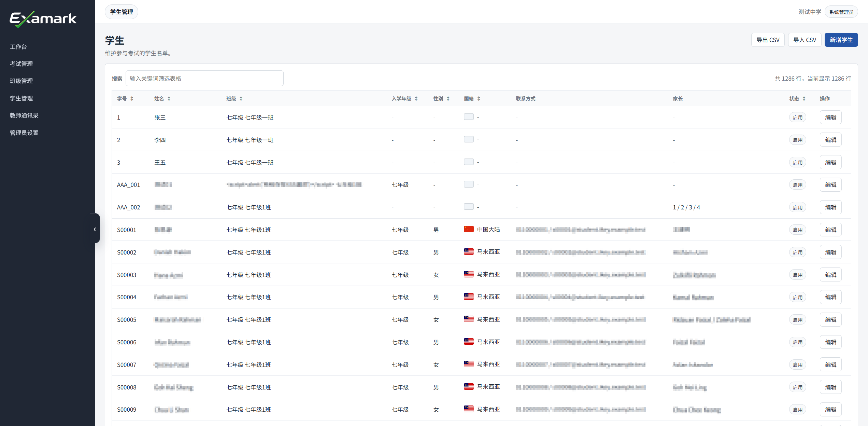Click the 导入 CSV button

click(805, 40)
